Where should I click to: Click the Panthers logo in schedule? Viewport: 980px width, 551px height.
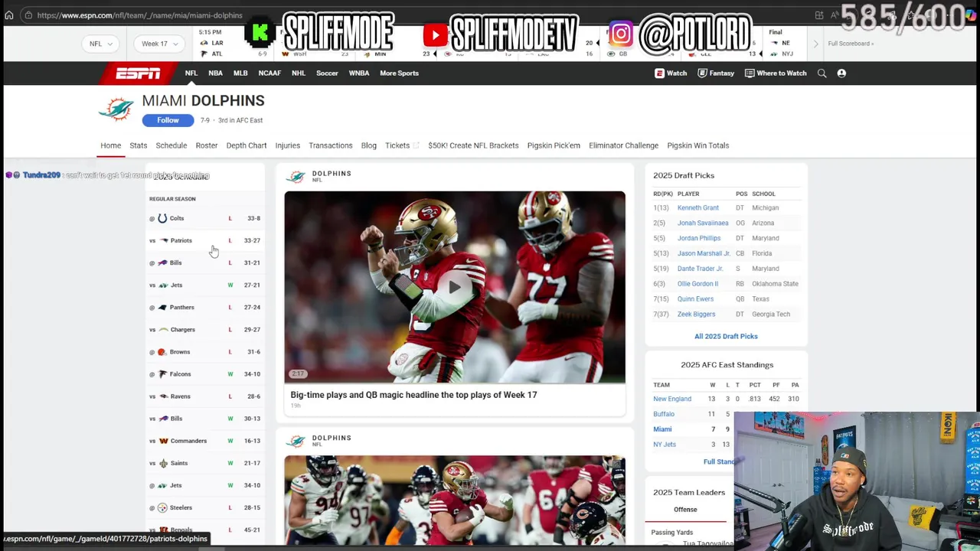[162, 307]
